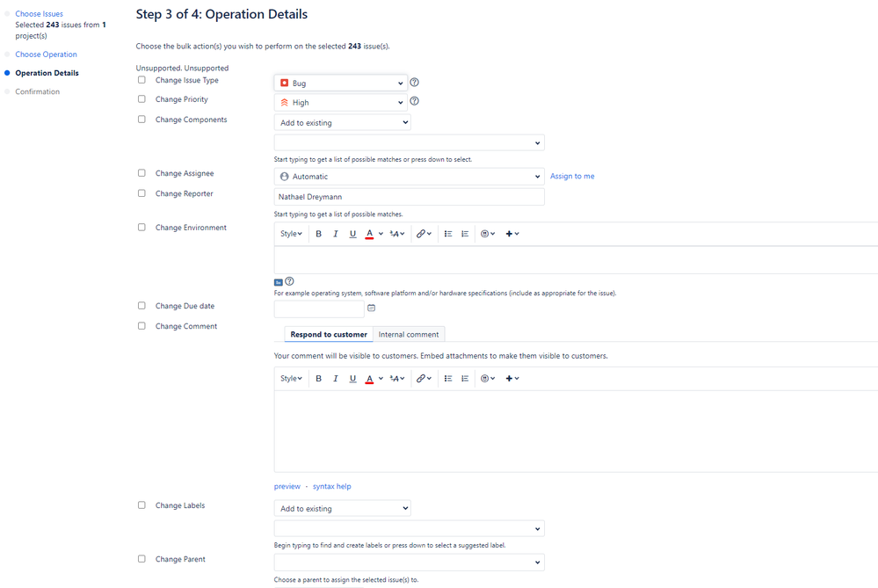This screenshot has height=588, width=878.
Task: Open emoticon picker in Comment editor
Action: pos(488,379)
